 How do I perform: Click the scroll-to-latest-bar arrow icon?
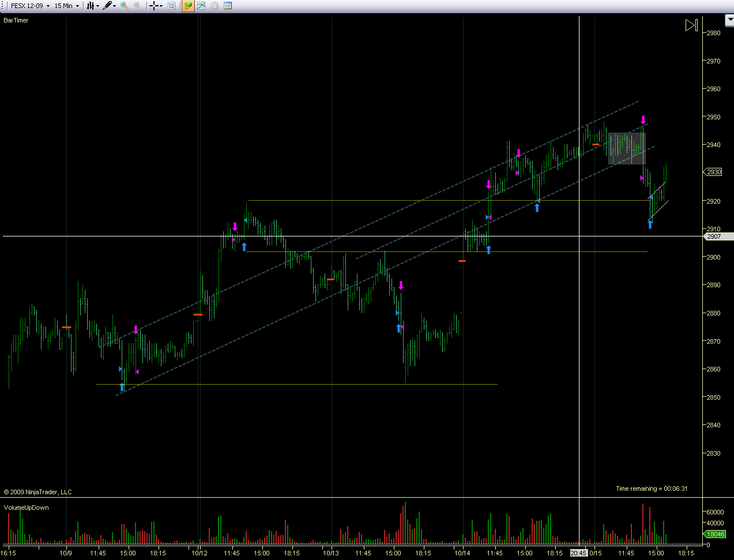(x=691, y=25)
